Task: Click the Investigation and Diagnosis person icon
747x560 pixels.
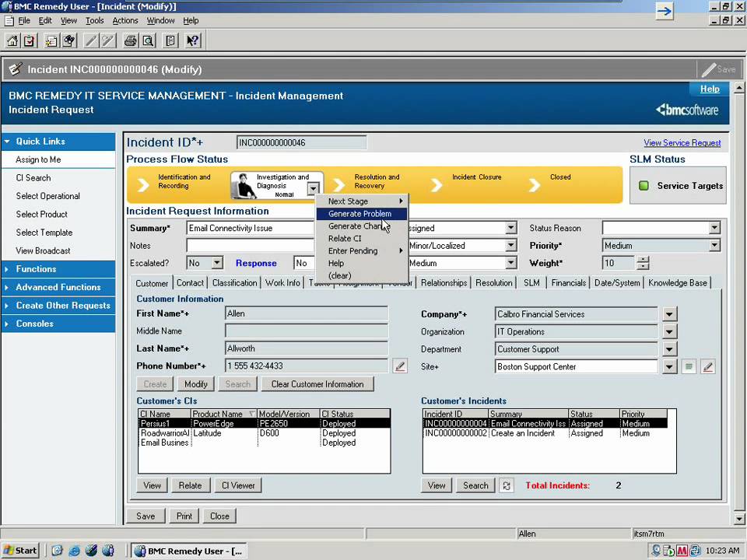Action: [x=245, y=186]
